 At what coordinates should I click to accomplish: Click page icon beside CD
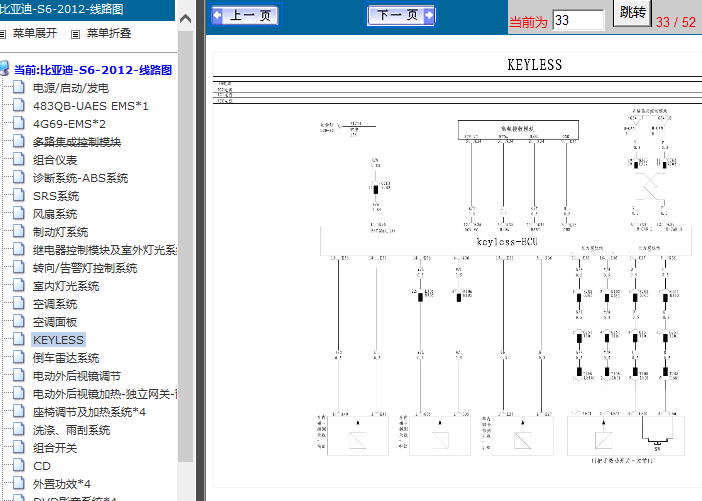[19, 465]
